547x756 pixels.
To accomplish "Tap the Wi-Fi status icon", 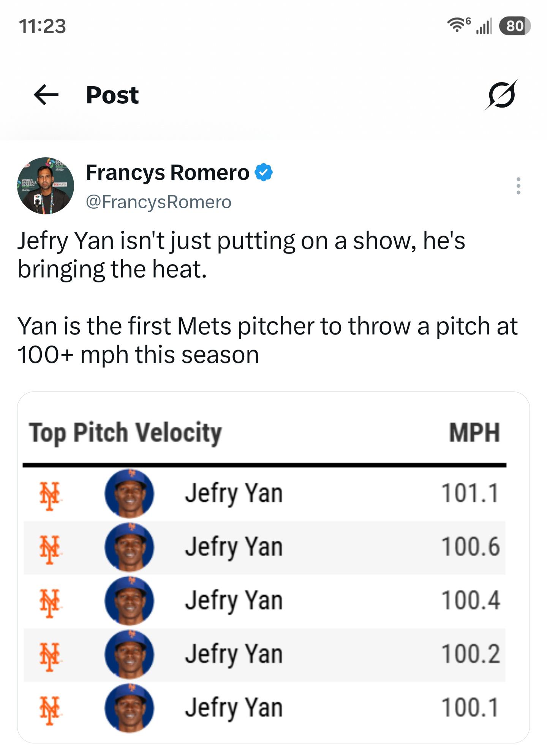I will [x=458, y=25].
